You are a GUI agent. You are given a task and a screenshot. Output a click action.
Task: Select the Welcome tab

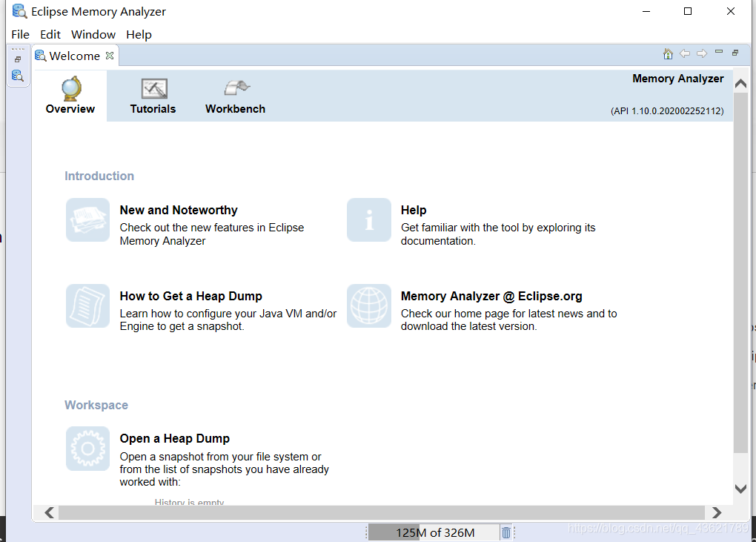click(75, 56)
